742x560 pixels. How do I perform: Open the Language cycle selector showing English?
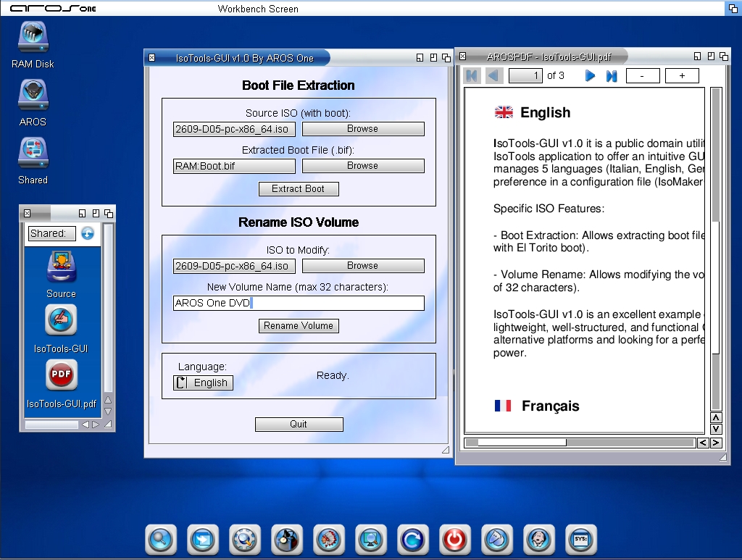tap(204, 383)
